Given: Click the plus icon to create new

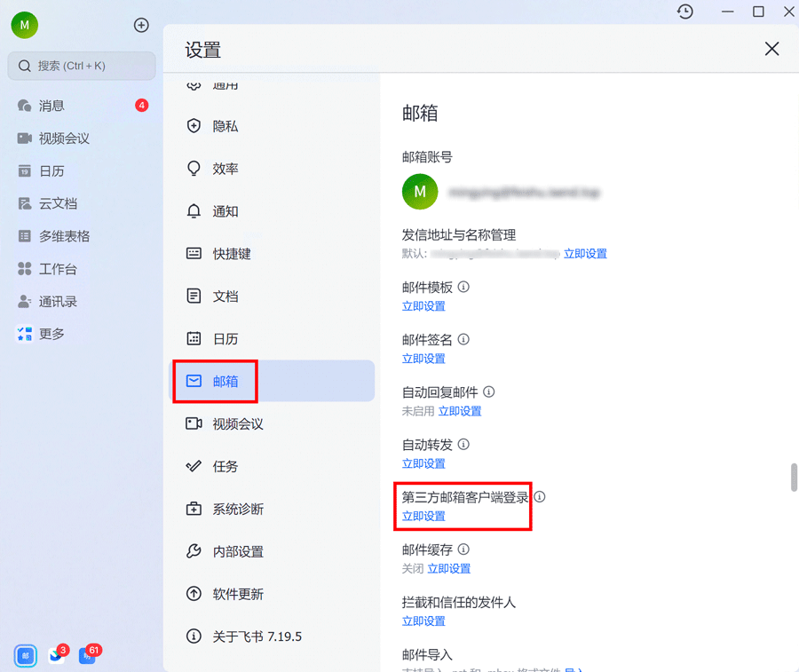Looking at the screenshot, I should pos(141,25).
